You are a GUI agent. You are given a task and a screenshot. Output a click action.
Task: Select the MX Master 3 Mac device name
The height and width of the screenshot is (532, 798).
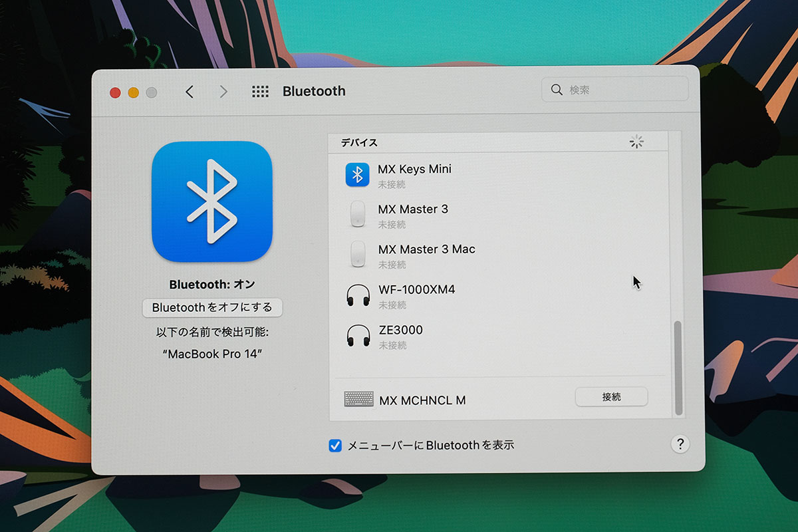coord(427,249)
